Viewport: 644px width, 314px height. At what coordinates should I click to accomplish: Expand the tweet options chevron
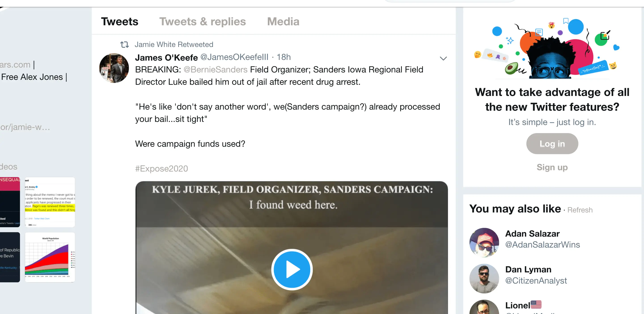[443, 58]
